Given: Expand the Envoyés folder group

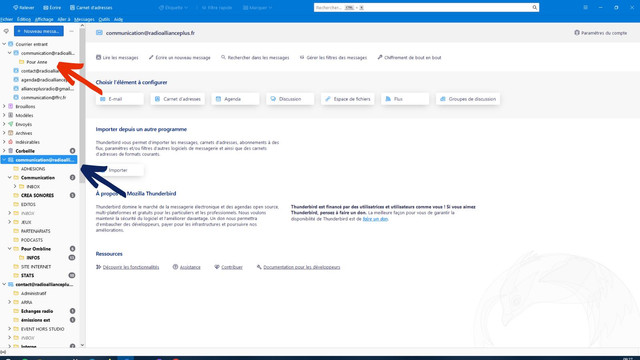Looking at the screenshot, I should pyautogui.click(x=4, y=124).
